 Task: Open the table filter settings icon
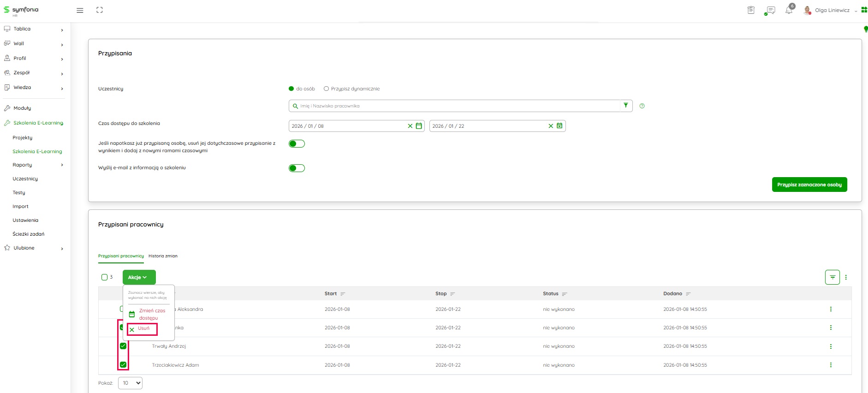point(832,277)
